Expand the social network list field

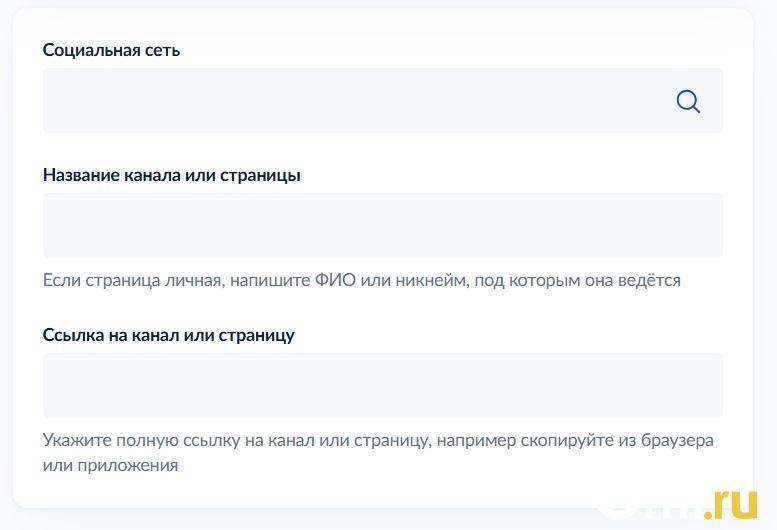360,101
